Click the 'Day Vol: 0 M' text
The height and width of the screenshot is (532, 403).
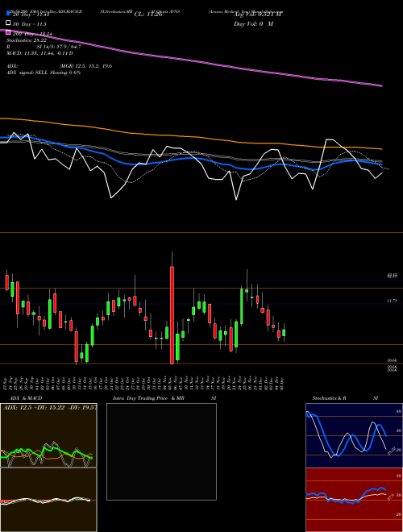253,24
